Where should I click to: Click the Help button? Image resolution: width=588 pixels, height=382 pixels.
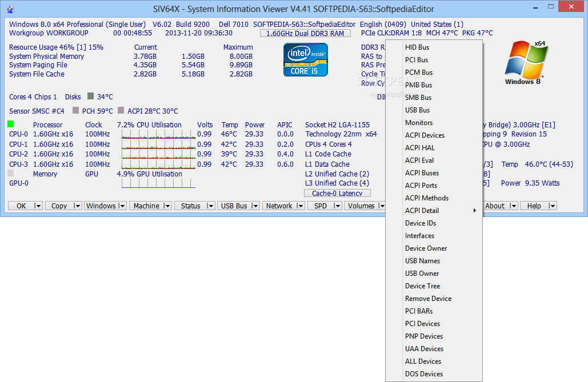[x=534, y=206]
